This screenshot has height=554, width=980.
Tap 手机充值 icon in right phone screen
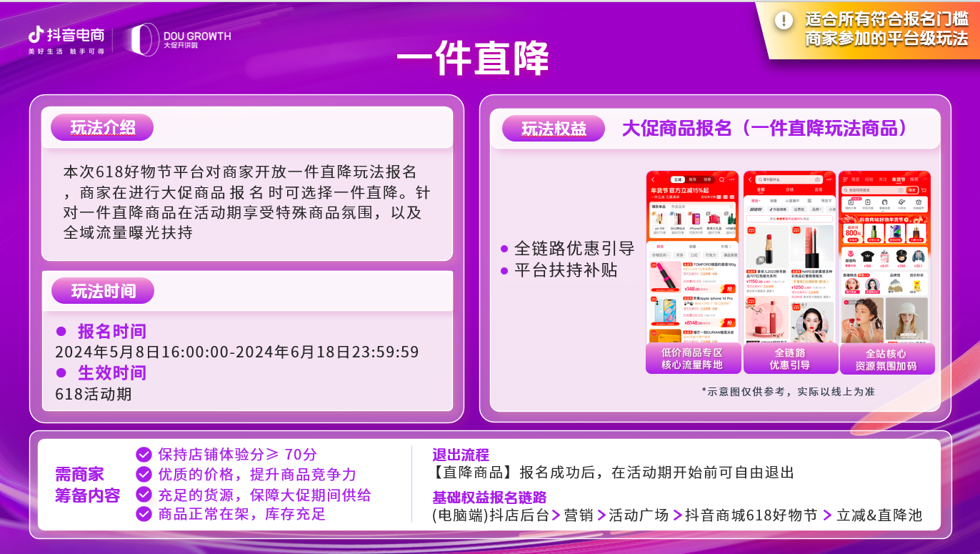(x=868, y=204)
